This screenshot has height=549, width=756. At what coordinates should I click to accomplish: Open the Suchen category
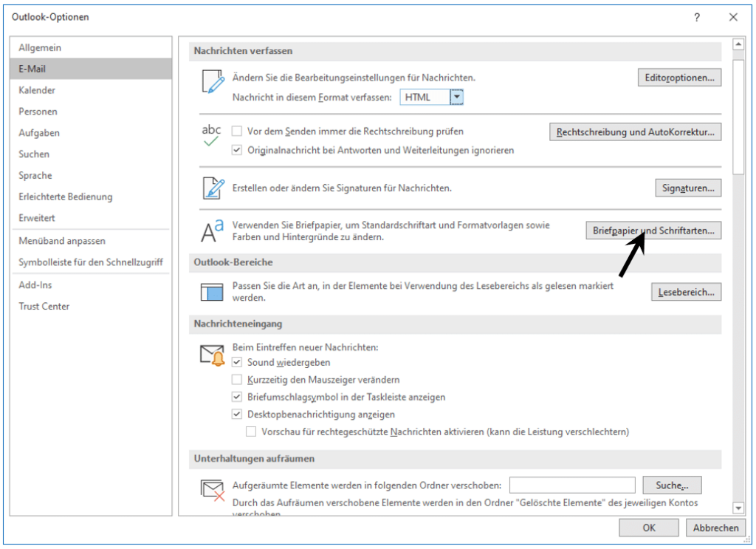91,154
